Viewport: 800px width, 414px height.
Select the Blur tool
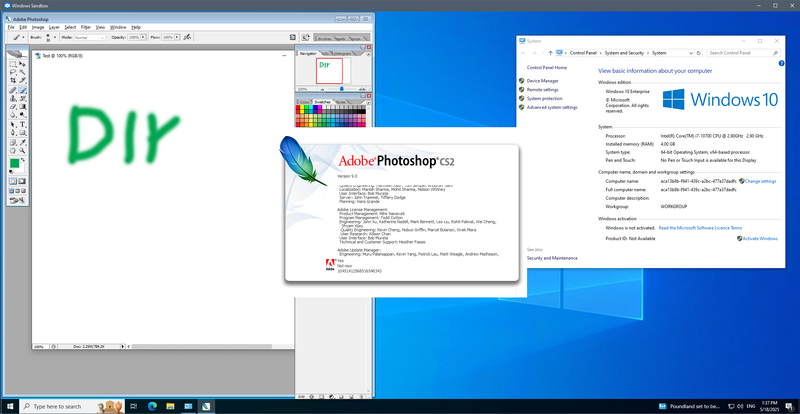click(x=13, y=115)
